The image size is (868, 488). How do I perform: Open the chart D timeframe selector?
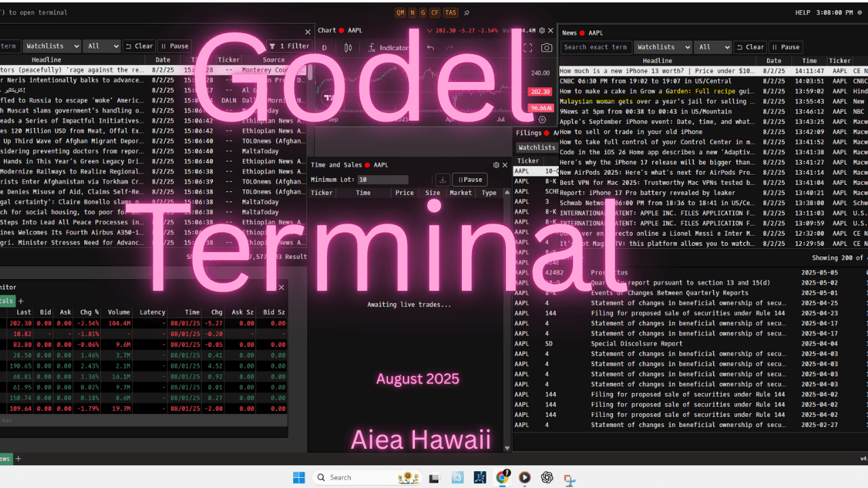point(324,48)
